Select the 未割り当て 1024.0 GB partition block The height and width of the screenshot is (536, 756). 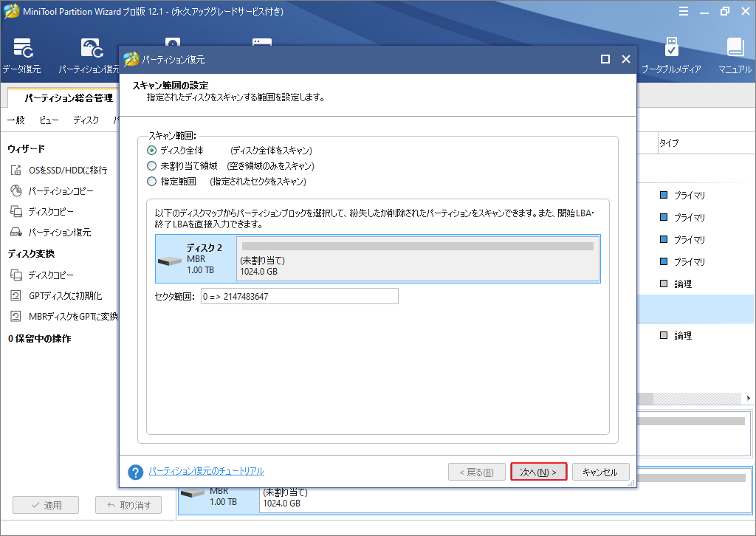pyautogui.click(x=417, y=259)
